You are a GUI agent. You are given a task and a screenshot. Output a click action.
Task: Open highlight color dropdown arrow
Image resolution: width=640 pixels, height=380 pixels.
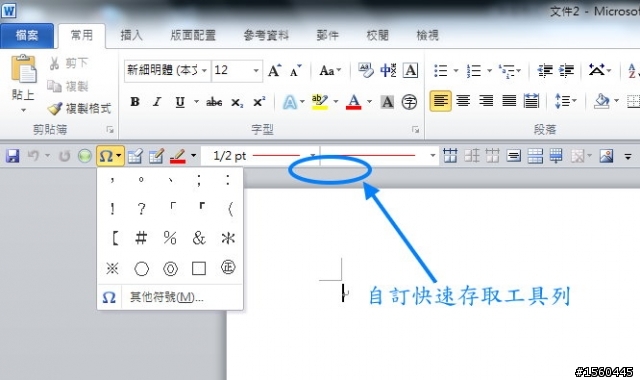coord(336,102)
